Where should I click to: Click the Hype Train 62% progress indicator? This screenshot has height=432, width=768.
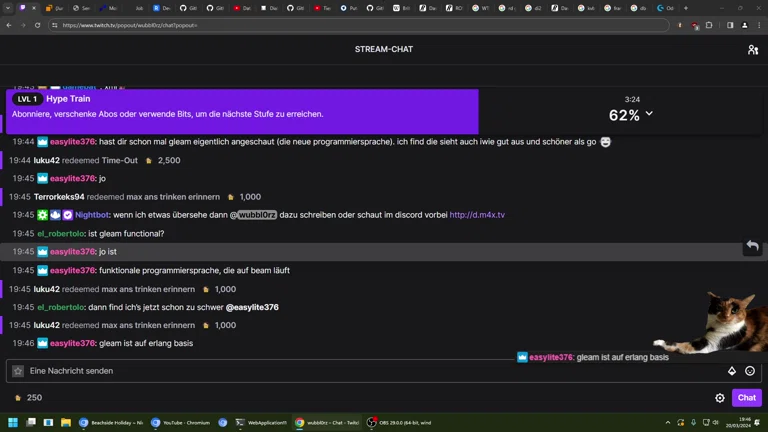tap(624, 115)
